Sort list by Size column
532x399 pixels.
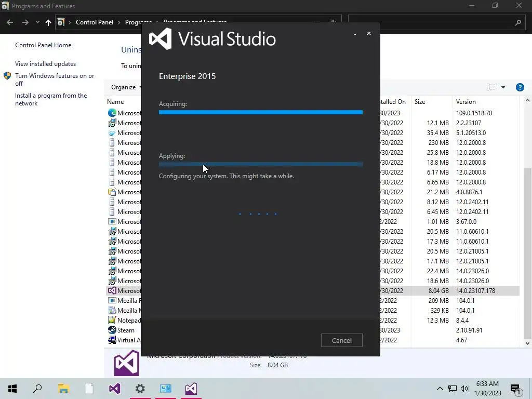click(420, 102)
